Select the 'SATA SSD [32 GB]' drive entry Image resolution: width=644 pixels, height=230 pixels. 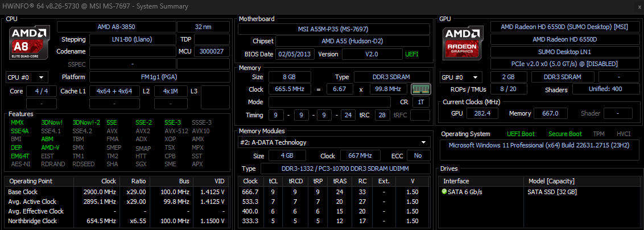pyautogui.click(x=552, y=192)
